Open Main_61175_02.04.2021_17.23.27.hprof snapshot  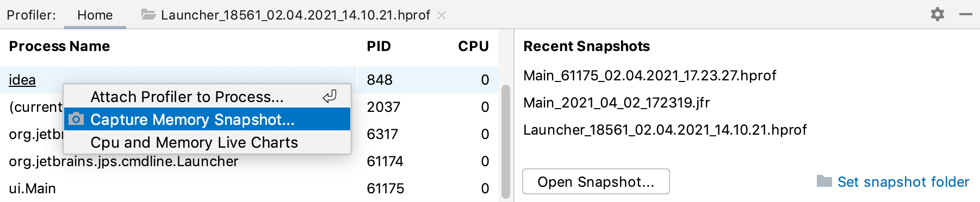(650, 75)
